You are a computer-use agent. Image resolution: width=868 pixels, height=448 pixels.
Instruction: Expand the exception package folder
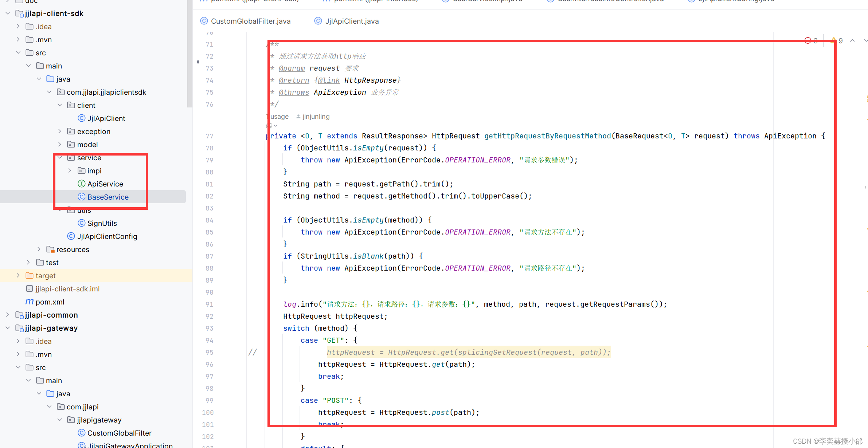[x=62, y=131]
